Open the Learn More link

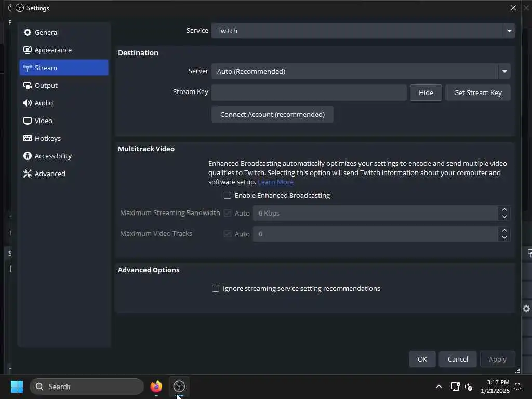coord(275,182)
